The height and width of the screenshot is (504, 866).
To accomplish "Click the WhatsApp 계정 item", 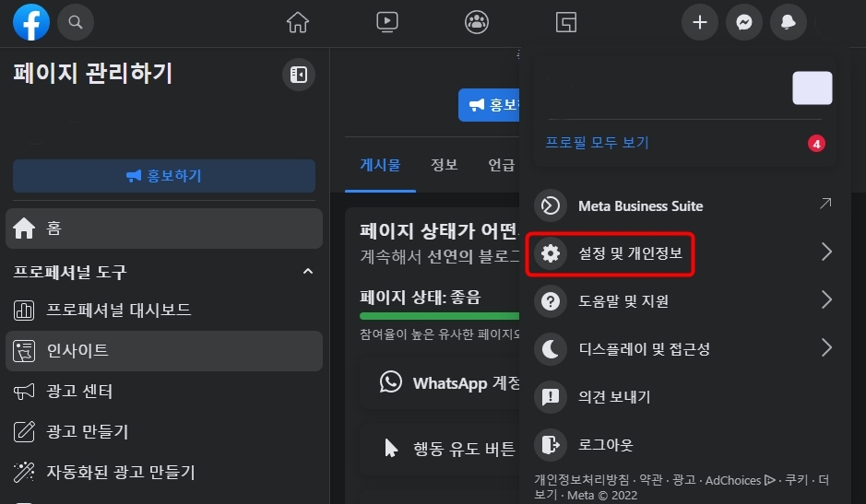I will coord(440,382).
